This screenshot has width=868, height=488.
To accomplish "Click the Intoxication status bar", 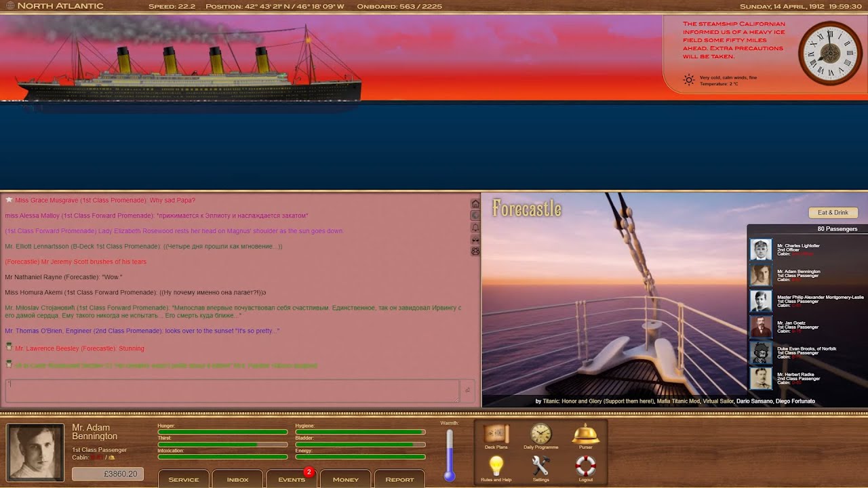I will (x=222, y=457).
